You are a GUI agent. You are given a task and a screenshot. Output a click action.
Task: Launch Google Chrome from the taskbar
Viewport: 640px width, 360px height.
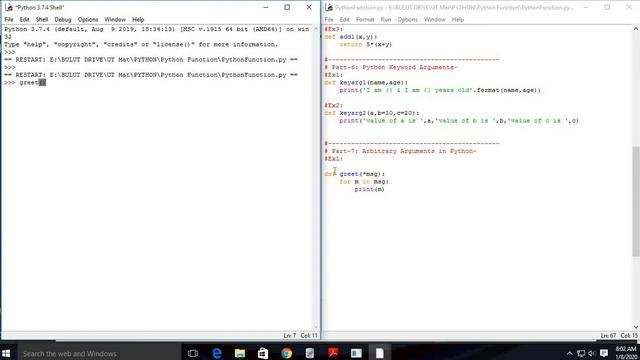coord(287,353)
